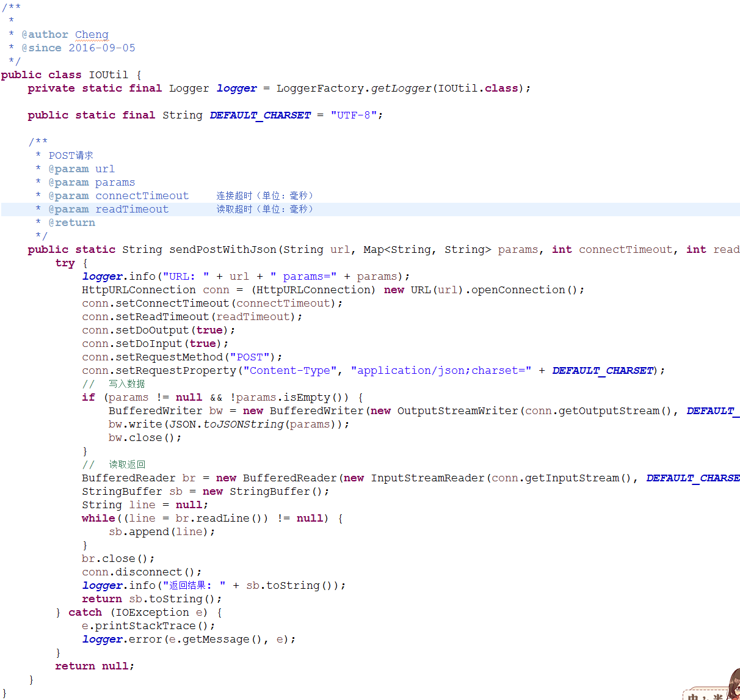740x700 pixels.
Task: Click the POST请求 Javadoc comment
Action: tap(71, 156)
